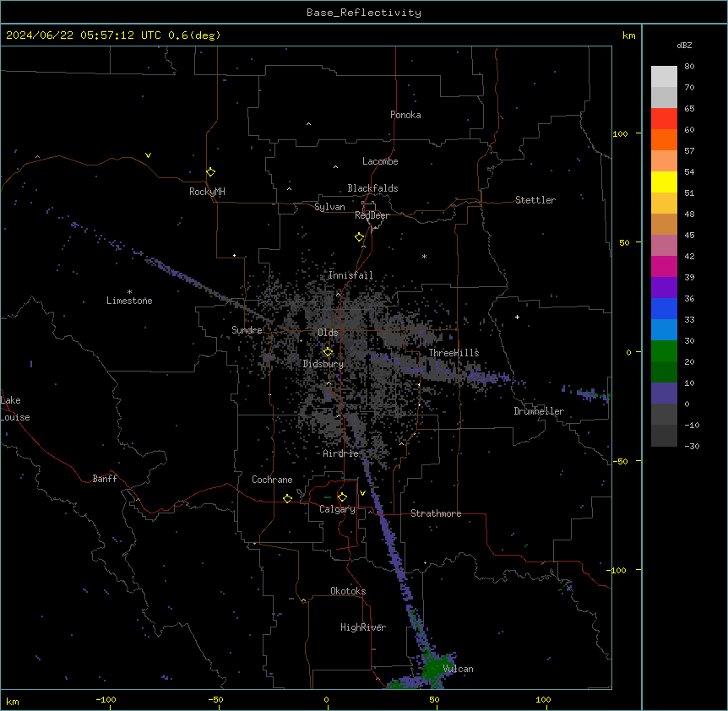Click the Sundre label
Image resolution: width=728 pixels, height=711 pixels.
pos(247,330)
